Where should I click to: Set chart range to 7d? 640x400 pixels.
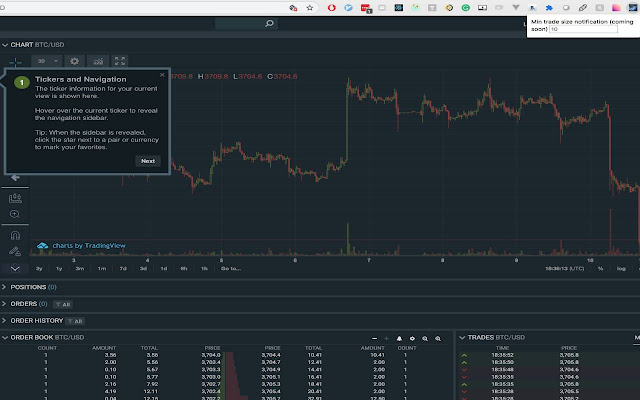[x=123, y=269]
